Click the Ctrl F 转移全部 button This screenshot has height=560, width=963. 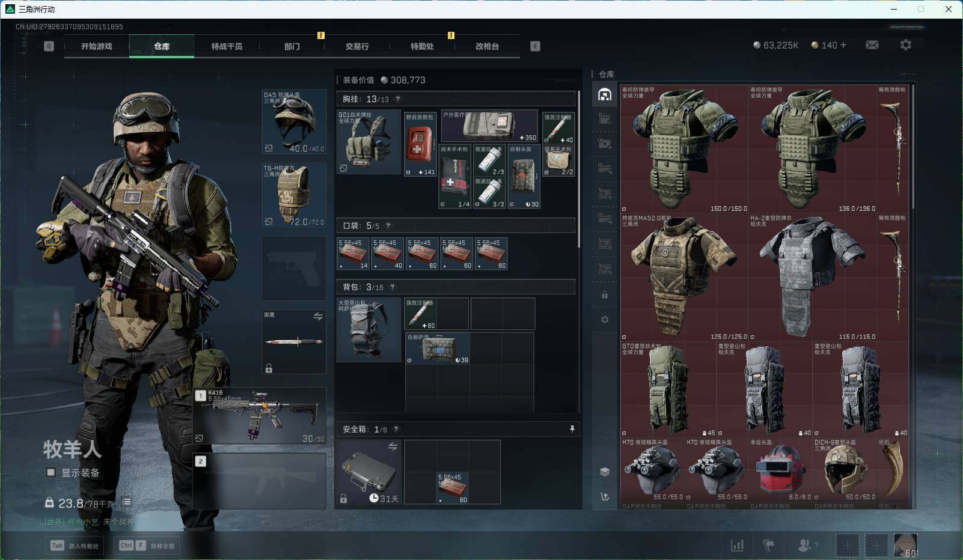[x=147, y=546]
